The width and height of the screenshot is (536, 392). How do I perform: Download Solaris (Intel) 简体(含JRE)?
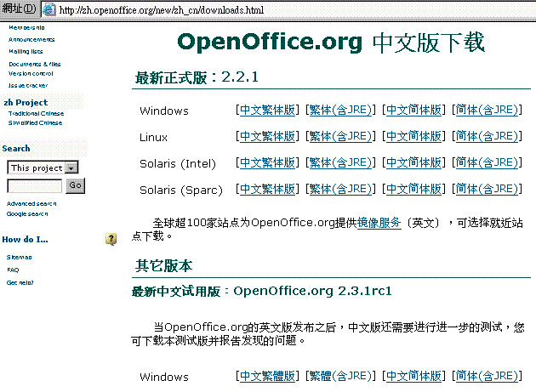tap(487, 162)
